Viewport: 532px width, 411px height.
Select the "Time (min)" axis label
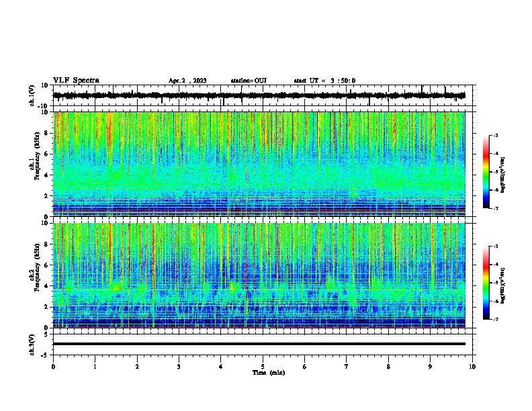pyautogui.click(x=269, y=373)
